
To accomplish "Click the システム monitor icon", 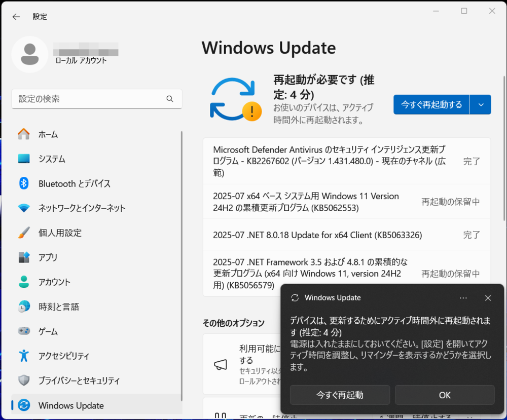I will pos(24,159).
